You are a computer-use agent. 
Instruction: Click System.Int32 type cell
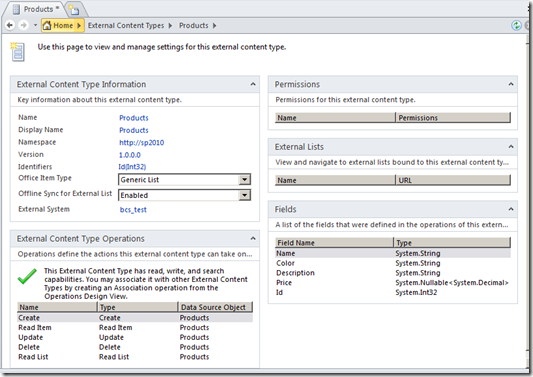pyautogui.click(x=416, y=293)
